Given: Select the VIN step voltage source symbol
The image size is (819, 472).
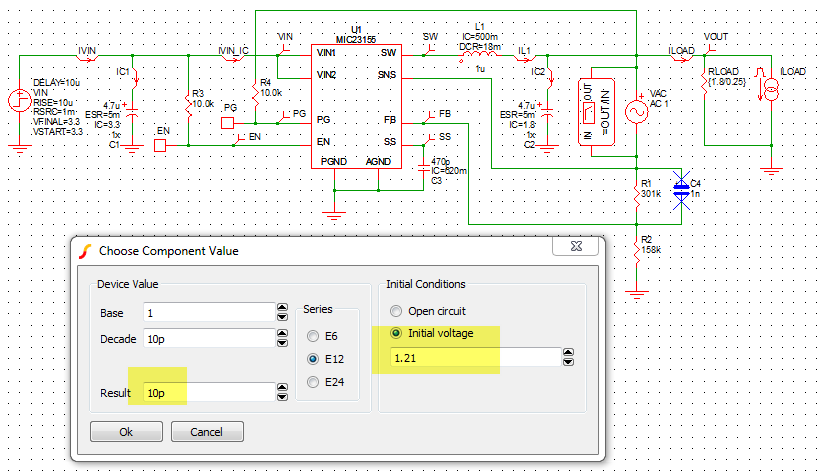Looking at the screenshot, I should click(x=20, y=100).
